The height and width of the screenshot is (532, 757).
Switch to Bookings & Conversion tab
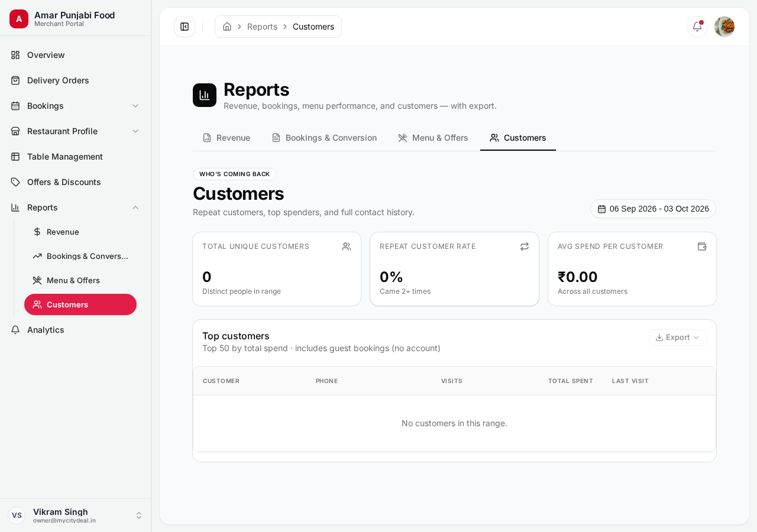coord(324,138)
